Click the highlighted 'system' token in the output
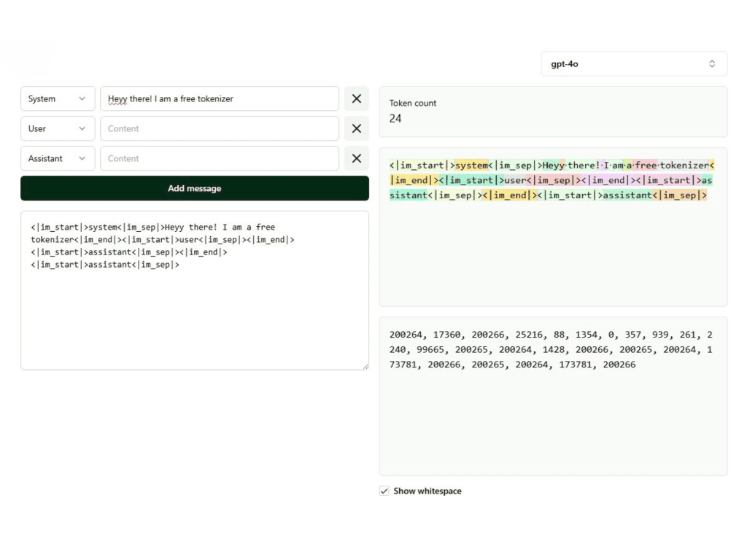This screenshot has height=560, width=747. (x=471, y=166)
